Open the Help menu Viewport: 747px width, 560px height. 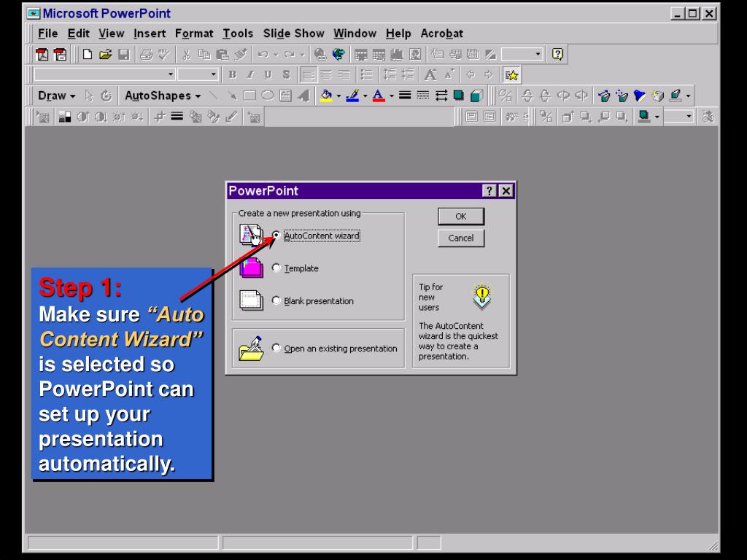(x=398, y=34)
